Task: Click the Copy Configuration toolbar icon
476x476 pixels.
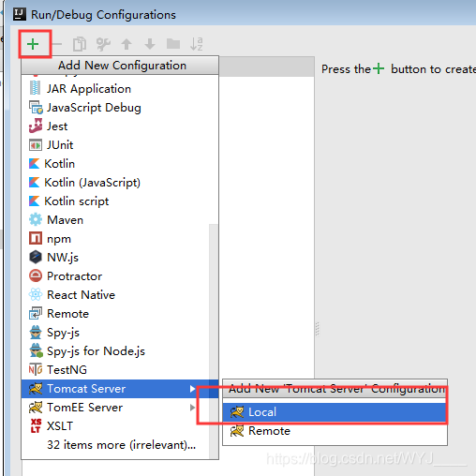Action: tap(80, 44)
